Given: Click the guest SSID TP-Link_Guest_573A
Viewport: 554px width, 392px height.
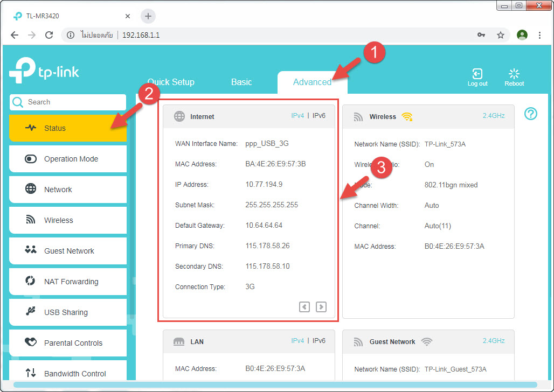Looking at the screenshot, I should (455, 369).
